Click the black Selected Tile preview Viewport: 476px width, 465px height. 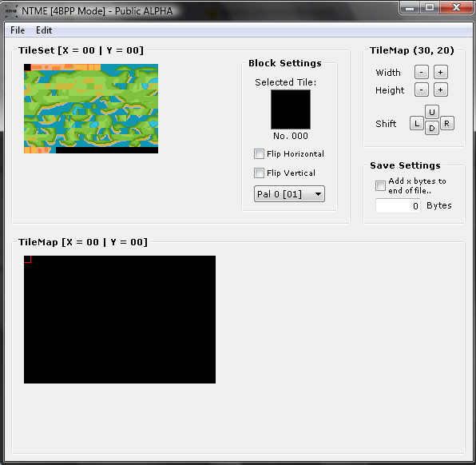[291, 109]
